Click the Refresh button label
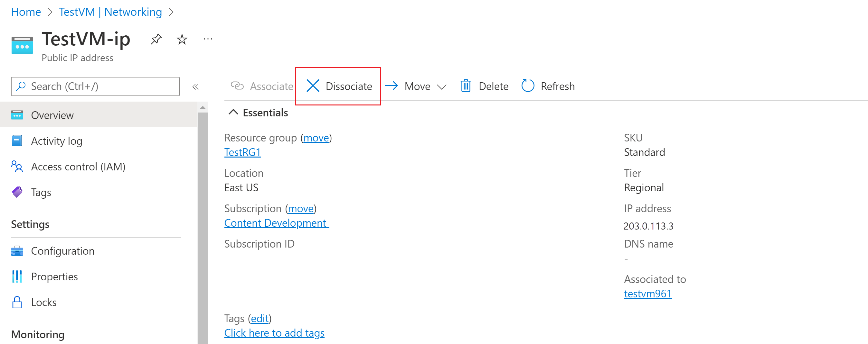Screen dimensions: 868x344 pos(558,86)
